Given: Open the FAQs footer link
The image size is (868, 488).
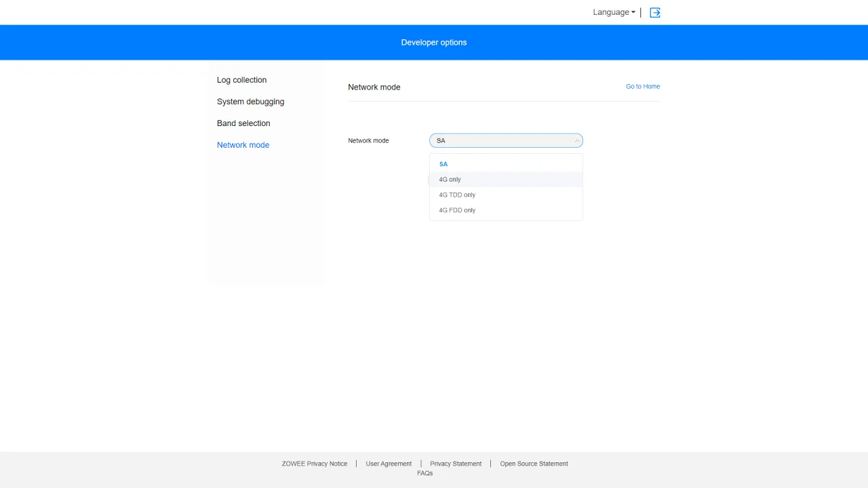Looking at the screenshot, I should point(425,473).
